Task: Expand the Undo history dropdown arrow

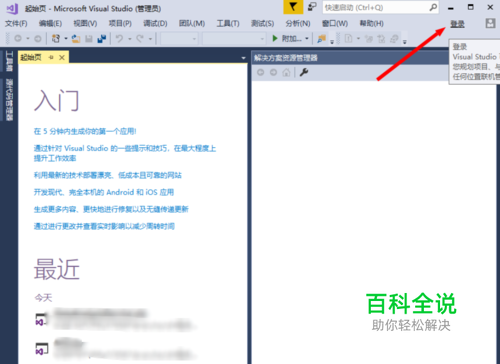Action: [130, 39]
